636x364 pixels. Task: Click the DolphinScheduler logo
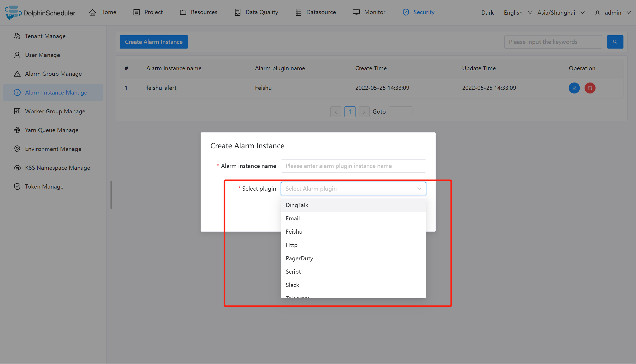(40, 13)
